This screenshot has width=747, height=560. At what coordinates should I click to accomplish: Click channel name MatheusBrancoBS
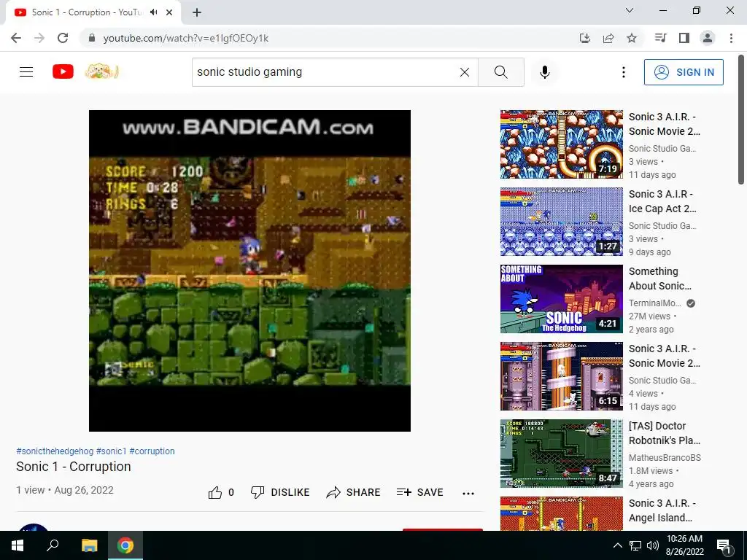click(665, 458)
